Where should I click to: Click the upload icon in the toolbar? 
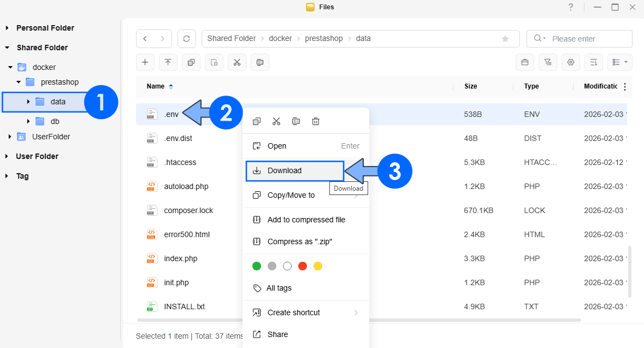(168, 62)
